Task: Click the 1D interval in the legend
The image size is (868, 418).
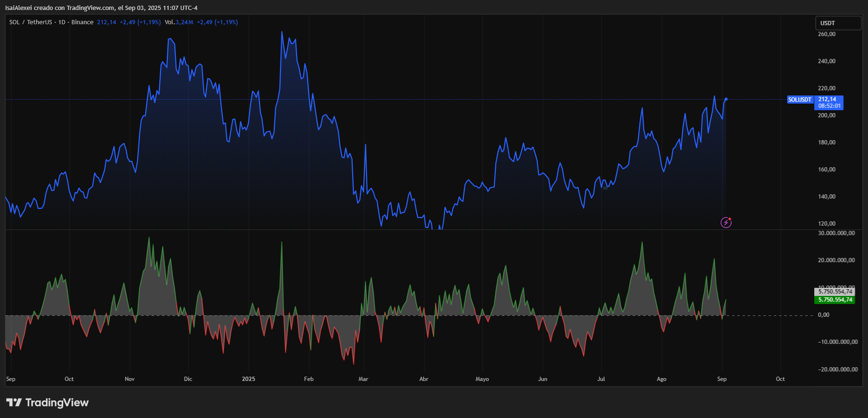Action: (62, 22)
